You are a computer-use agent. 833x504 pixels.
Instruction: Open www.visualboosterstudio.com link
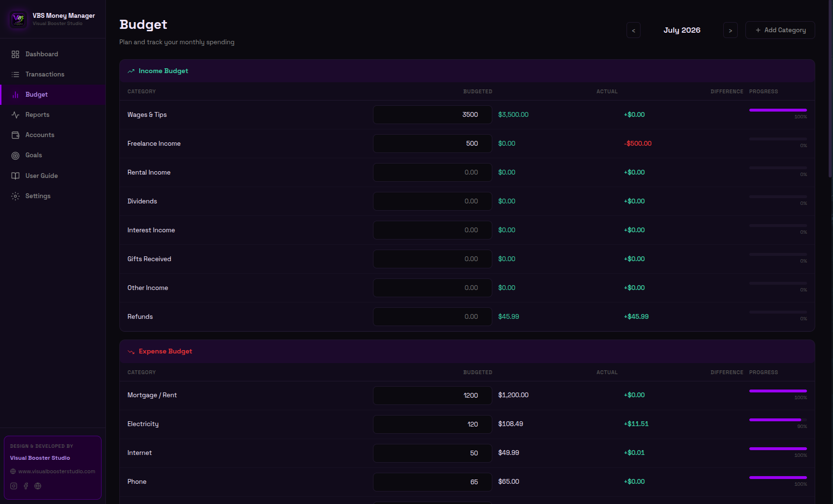(57, 471)
